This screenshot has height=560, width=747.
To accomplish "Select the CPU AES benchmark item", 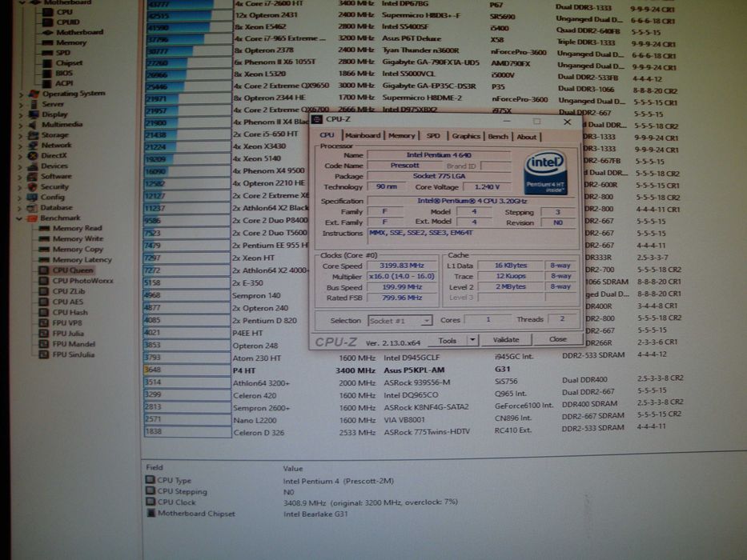I will 67,302.
